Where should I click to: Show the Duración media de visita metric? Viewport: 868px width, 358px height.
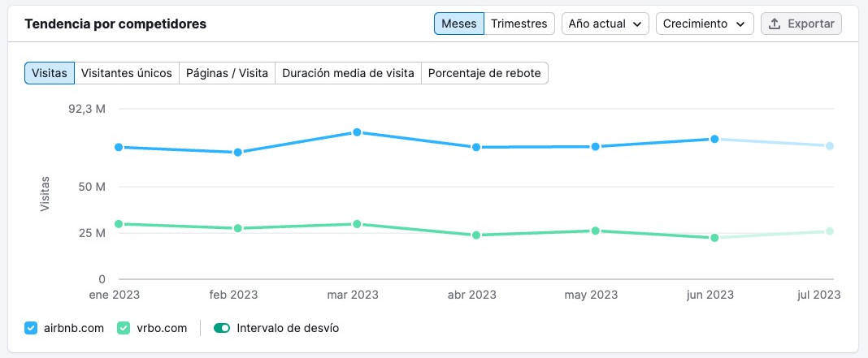pyautogui.click(x=348, y=73)
